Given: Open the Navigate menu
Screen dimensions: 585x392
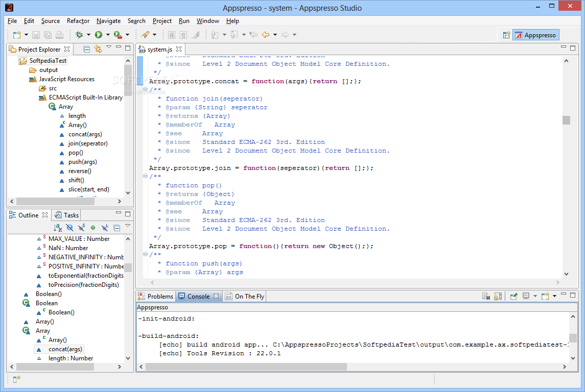Looking at the screenshot, I should pos(108,21).
